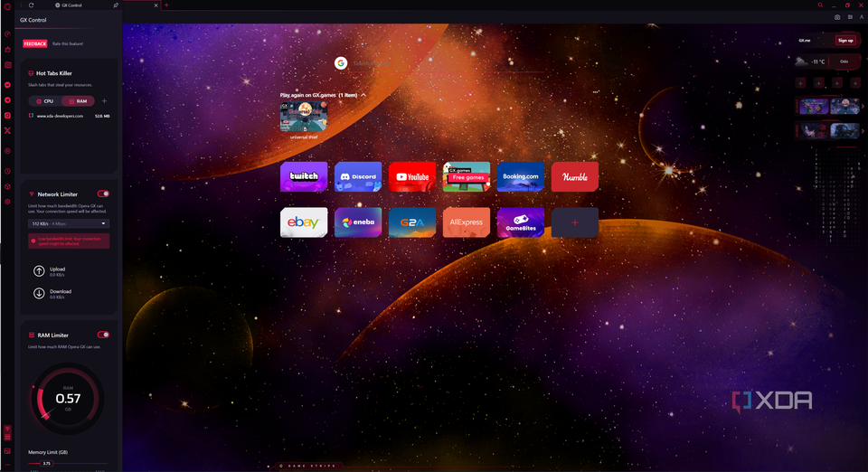The image size is (868, 472).
Task: Open Telegram in the sidebar
Action: pyautogui.click(x=8, y=100)
